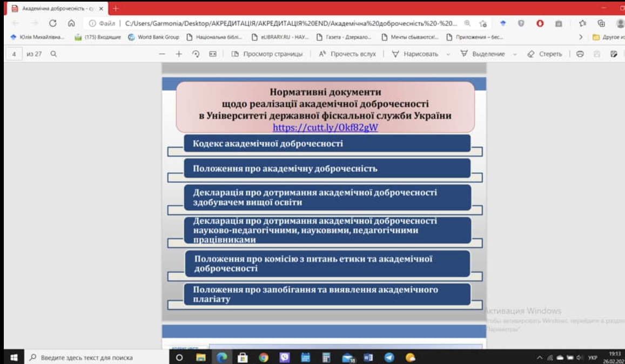Rotate the PDF page icon
Viewport: 625px width, 364px height.
[x=196, y=54]
